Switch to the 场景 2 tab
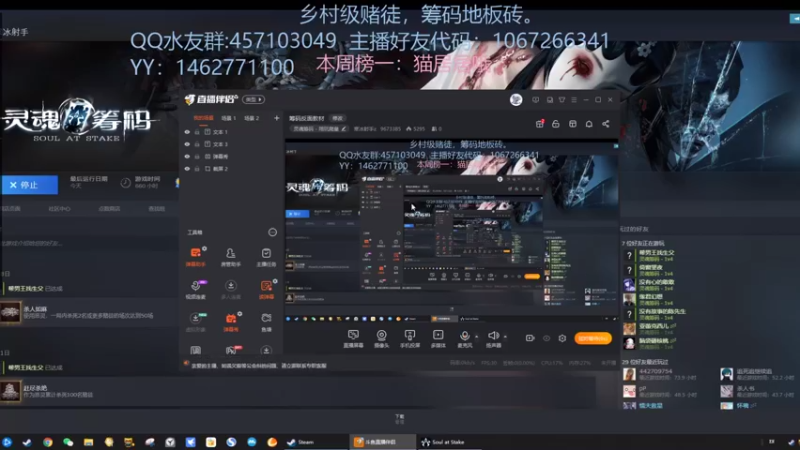 click(252, 118)
